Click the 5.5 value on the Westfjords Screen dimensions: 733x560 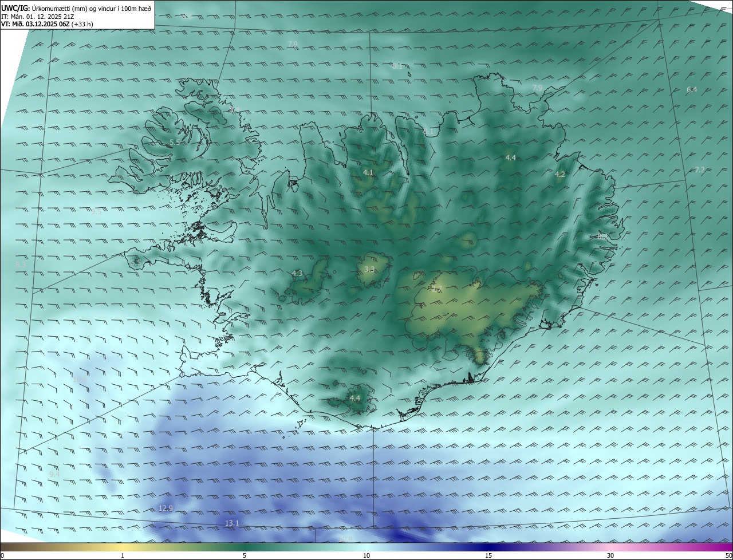(x=175, y=143)
